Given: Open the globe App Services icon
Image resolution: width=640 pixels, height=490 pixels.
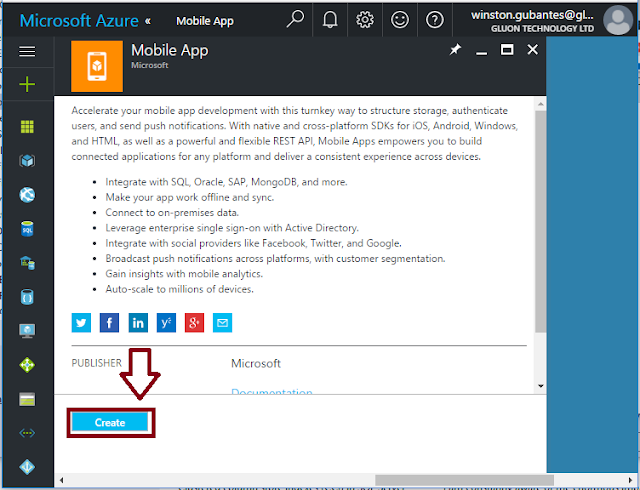Looking at the screenshot, I should coord(27,195).
